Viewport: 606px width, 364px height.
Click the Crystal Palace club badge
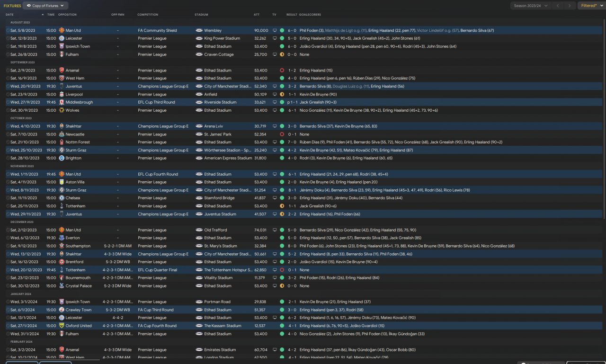tap(61, 286)
